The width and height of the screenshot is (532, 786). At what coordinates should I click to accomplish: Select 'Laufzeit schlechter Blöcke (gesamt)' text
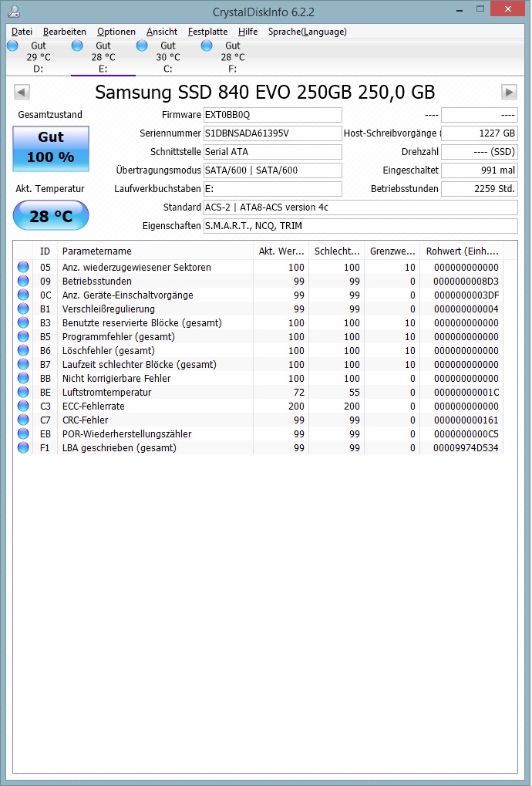pos(140,364)
